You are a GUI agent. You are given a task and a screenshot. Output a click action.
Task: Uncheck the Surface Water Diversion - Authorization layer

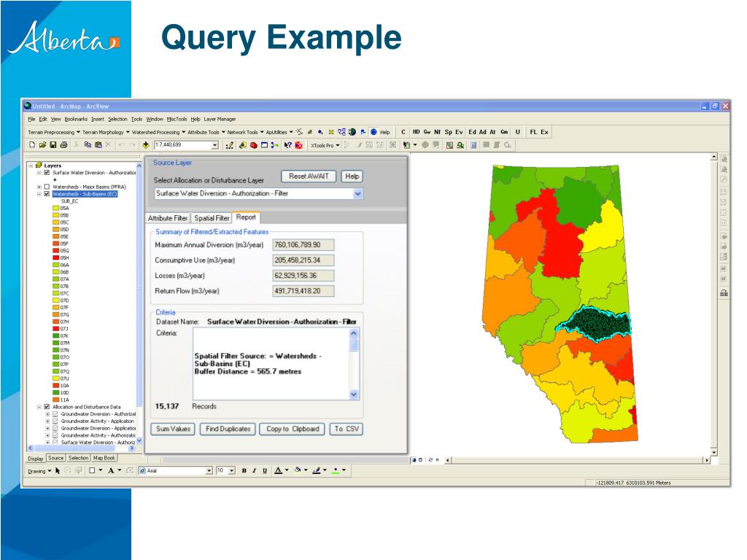point(47,173)
